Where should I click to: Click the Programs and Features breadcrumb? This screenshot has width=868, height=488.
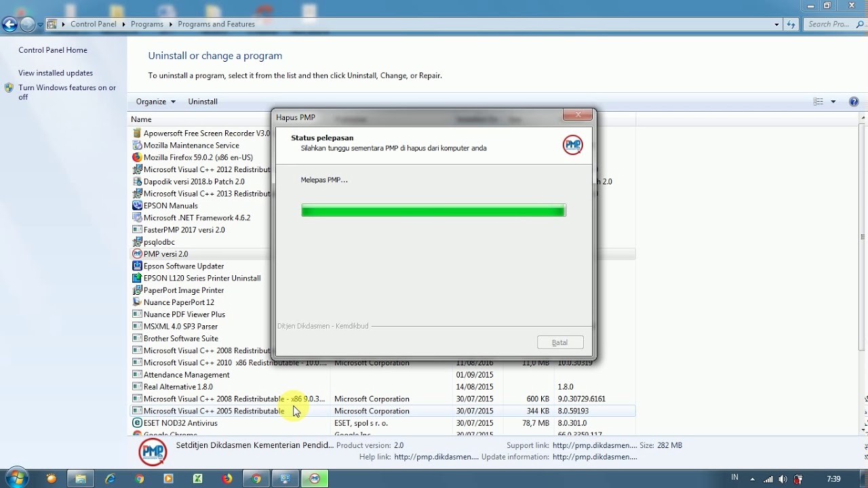pyautogui.click(x=216, y=24)
